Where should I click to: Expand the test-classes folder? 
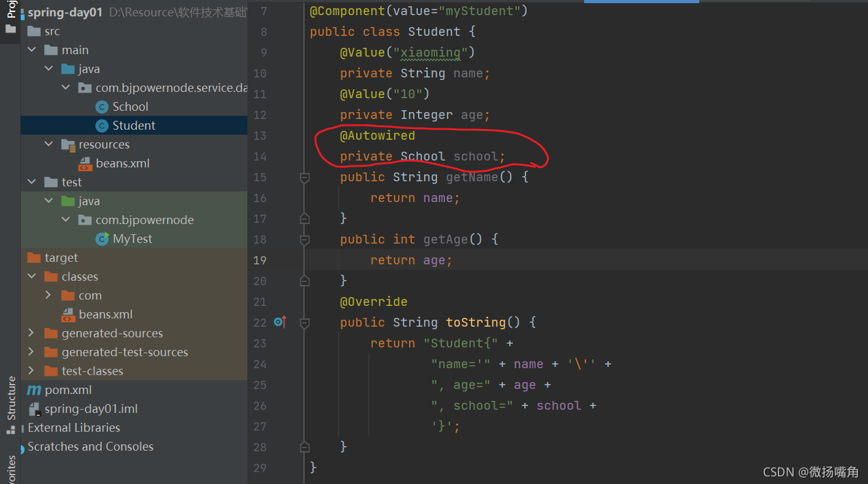coord(31,371)
